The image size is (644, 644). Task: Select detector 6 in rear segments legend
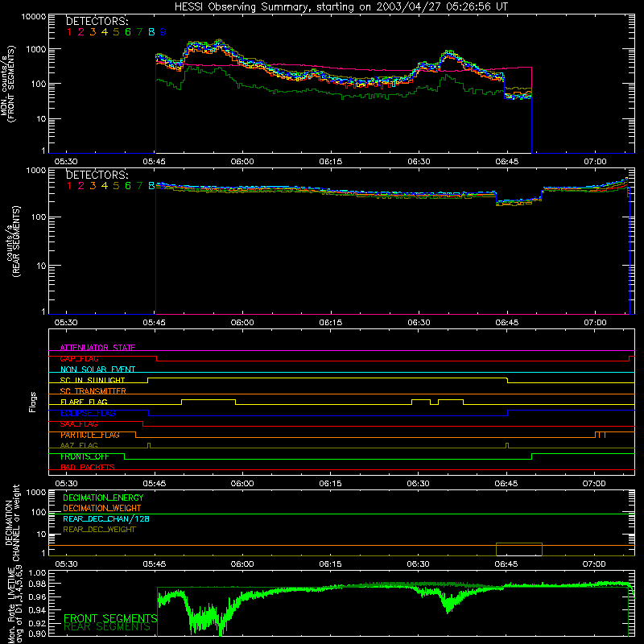tap(128, 186)
